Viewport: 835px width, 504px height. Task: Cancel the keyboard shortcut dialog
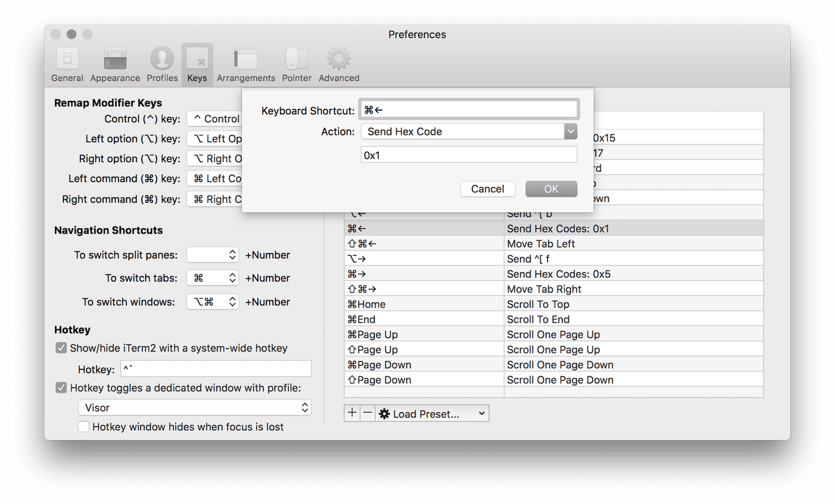coord(488,189)
